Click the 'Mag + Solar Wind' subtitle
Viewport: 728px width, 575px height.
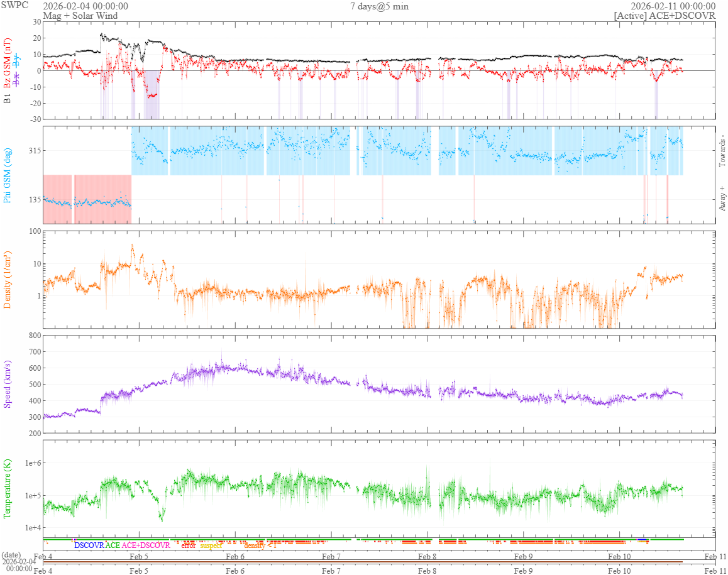[80, 15]
